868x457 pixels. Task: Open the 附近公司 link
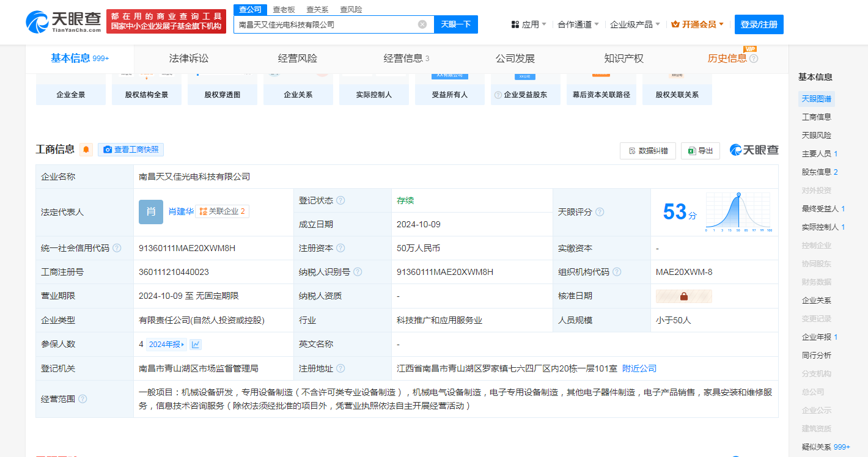[639, 368]
